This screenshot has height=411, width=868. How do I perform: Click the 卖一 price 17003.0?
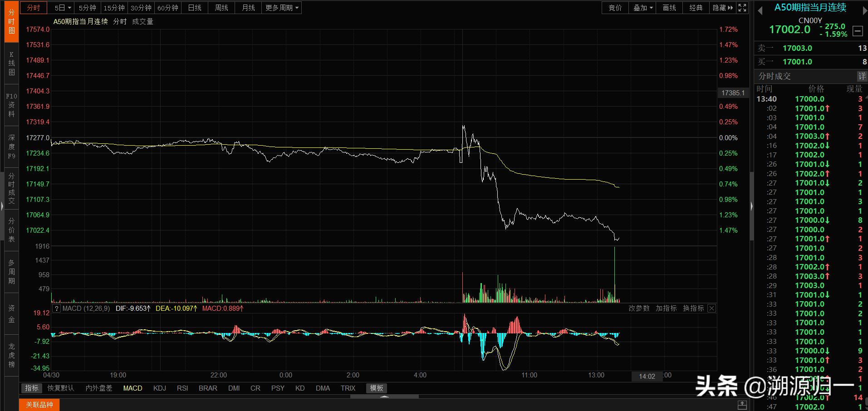coord(797,48)
